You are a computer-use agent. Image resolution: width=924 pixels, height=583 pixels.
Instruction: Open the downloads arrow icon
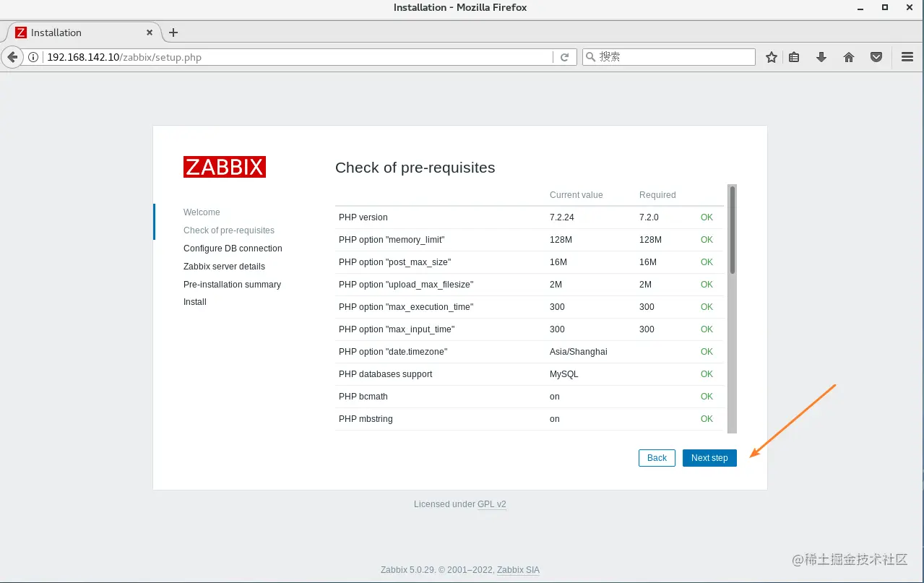coord(821,57)
